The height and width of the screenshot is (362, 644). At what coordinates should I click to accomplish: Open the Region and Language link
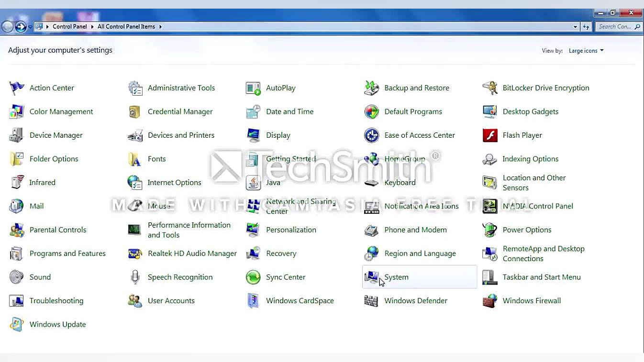click(420, 253)
